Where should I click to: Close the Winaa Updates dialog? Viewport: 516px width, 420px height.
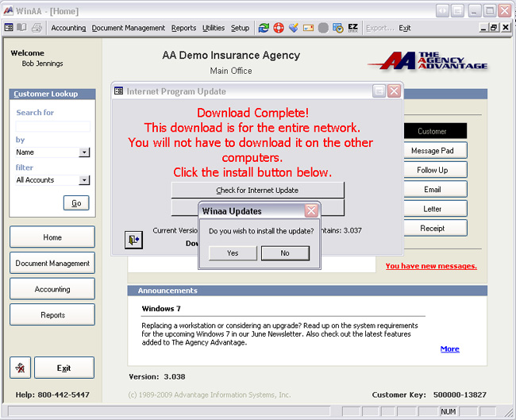tap(311, 211)
